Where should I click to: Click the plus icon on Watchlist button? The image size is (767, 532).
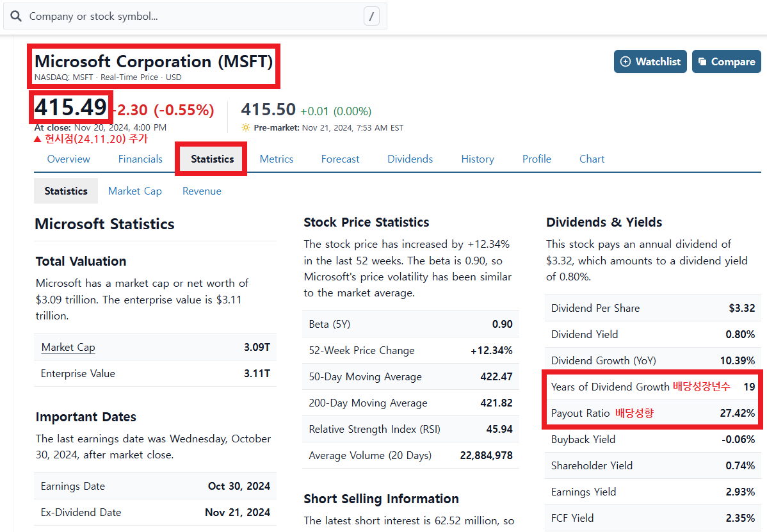(x=625, y=61)
